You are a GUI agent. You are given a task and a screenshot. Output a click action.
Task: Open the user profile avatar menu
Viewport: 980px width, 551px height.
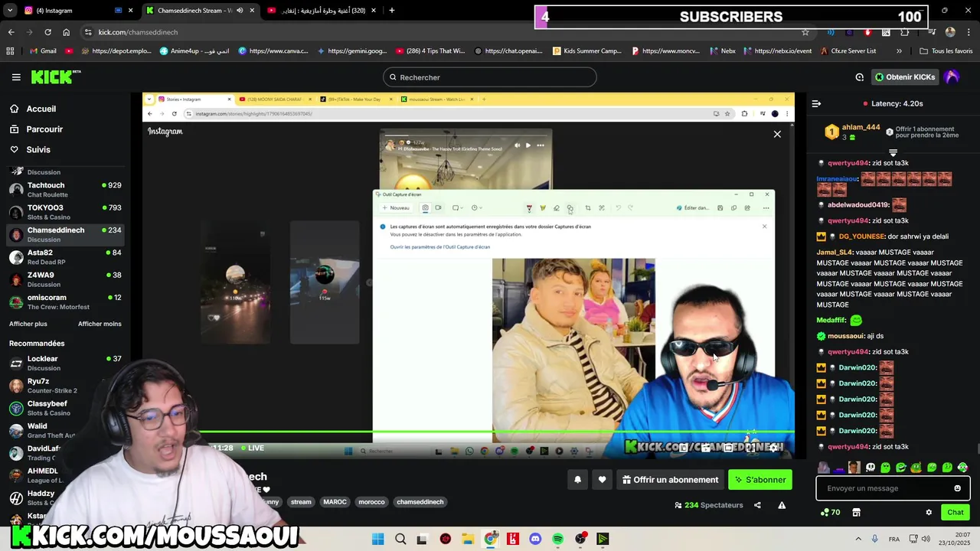[x=952, y=77]
